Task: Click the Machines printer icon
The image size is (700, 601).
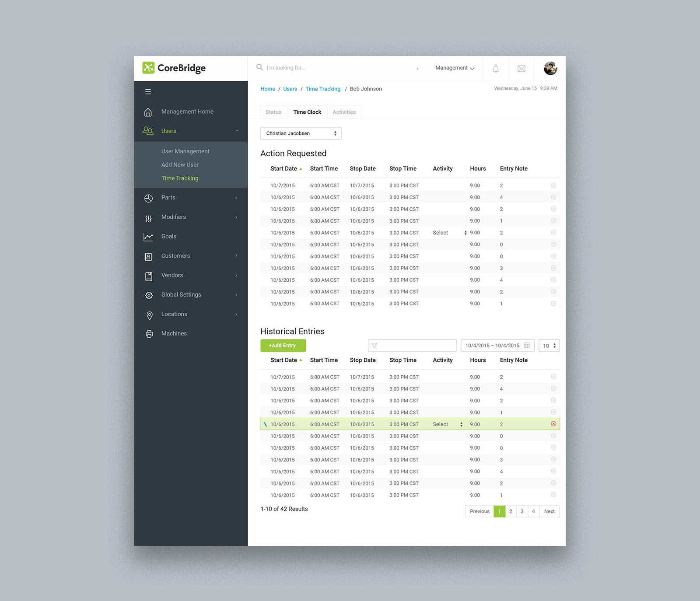Action: click(149, 334)
